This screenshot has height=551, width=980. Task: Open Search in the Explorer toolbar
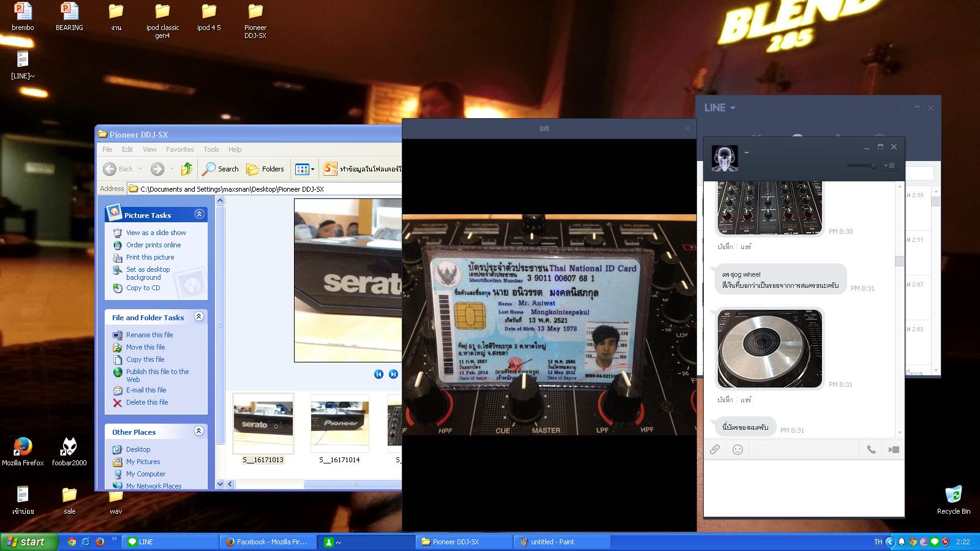click(221, 169)
